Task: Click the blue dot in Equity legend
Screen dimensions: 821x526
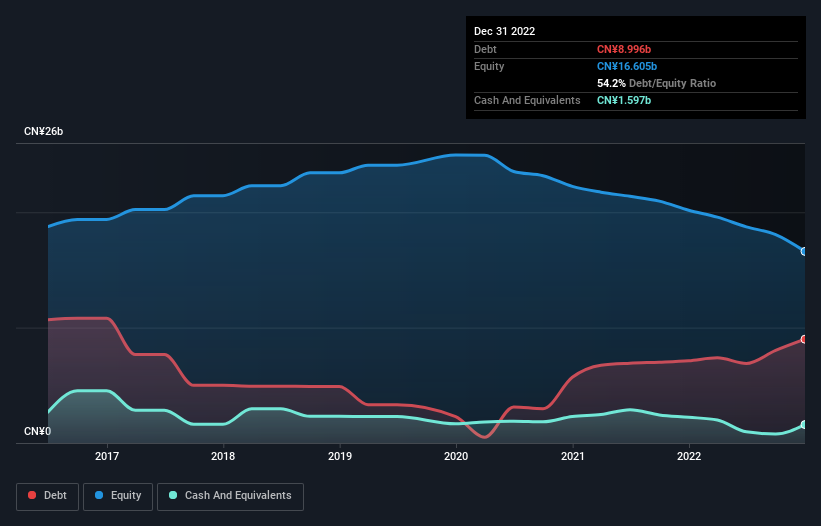Action: click(98, 495)
